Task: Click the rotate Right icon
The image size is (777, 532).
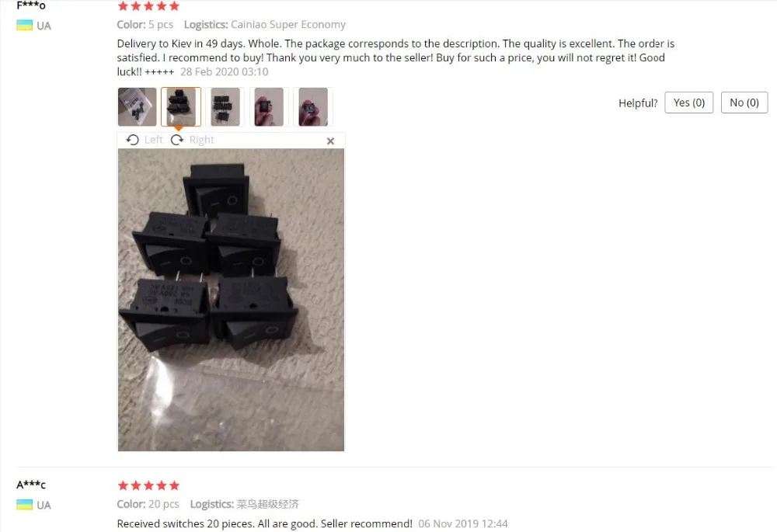Action: 177,140
